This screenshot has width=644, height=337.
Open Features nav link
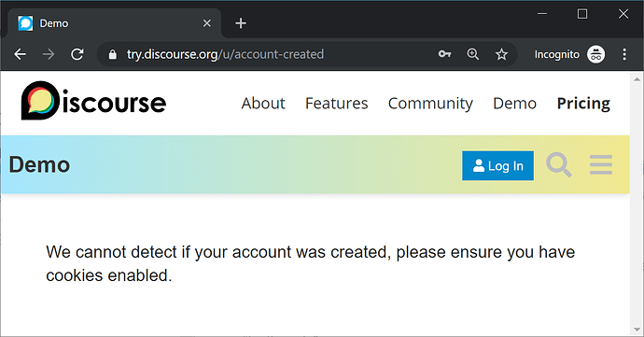coord(336,104)
